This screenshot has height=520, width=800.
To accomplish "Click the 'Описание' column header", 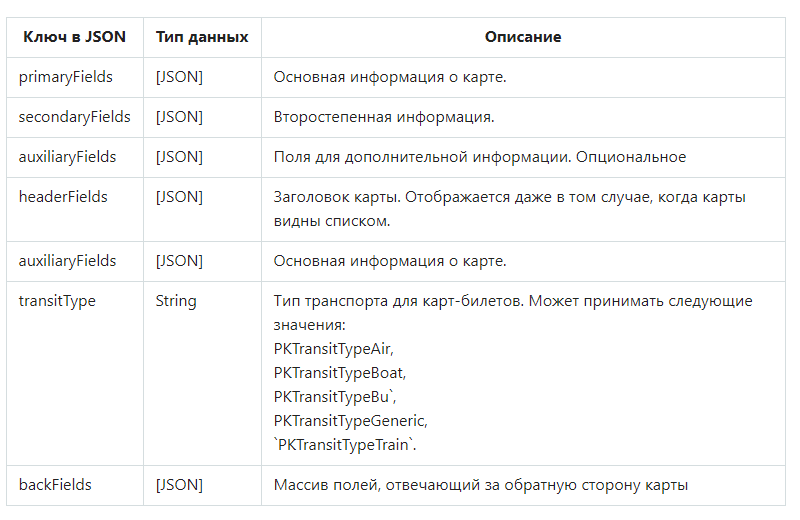I will (523, 37).
